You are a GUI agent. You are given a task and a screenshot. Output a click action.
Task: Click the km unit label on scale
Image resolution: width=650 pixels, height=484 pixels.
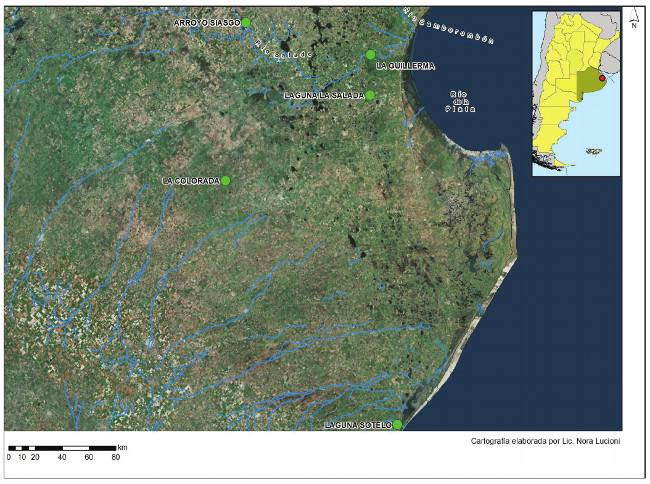(122, 447)
